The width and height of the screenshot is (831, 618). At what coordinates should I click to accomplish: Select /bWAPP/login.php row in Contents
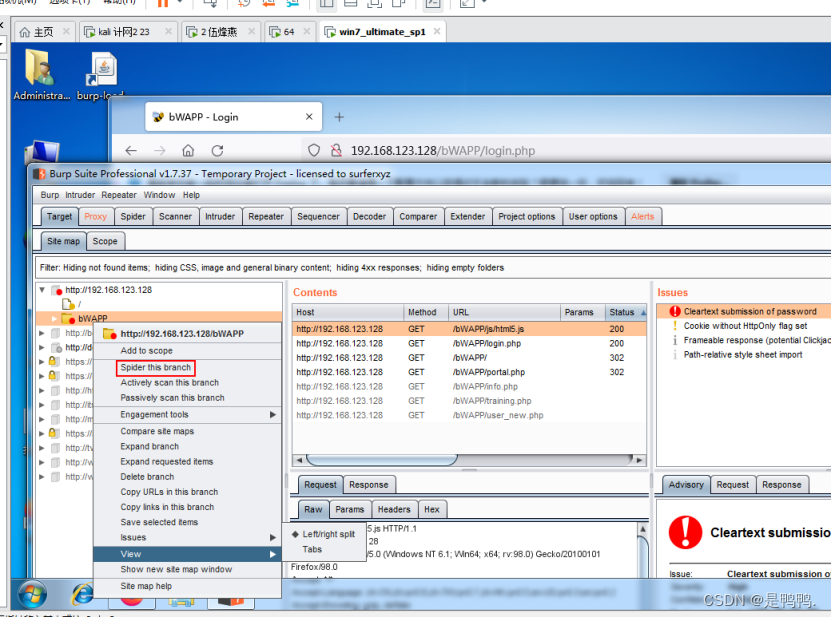(469, 343)
